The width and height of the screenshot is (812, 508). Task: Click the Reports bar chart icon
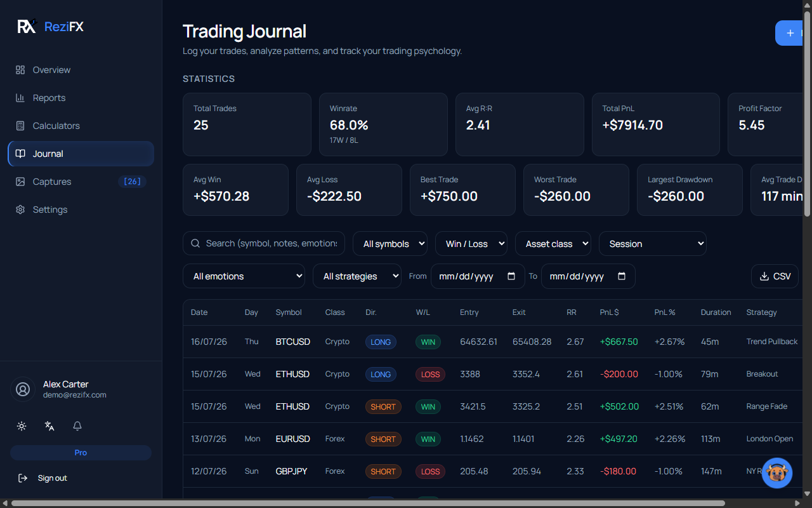(x=20, y=98)
